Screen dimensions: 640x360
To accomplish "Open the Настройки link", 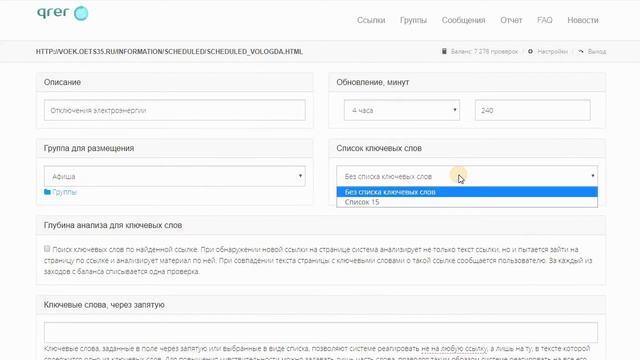I will (552, 51).
